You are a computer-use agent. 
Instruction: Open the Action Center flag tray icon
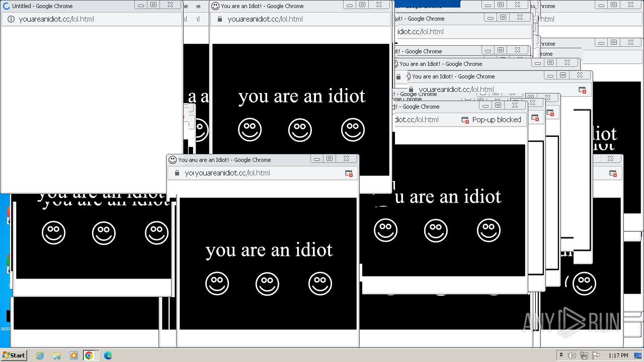coord(596,355)
